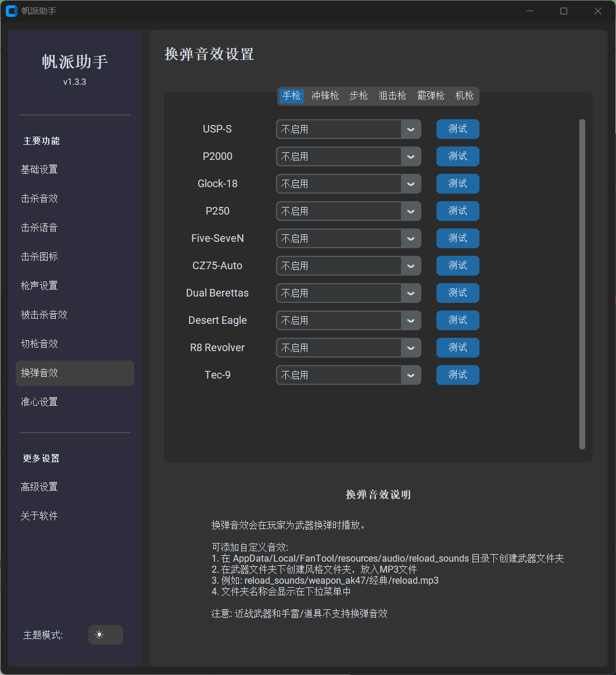The height and width of the screenshot is (675, 616).
Task: Switch to the 霰弹枪 tab
Action: 431,96
